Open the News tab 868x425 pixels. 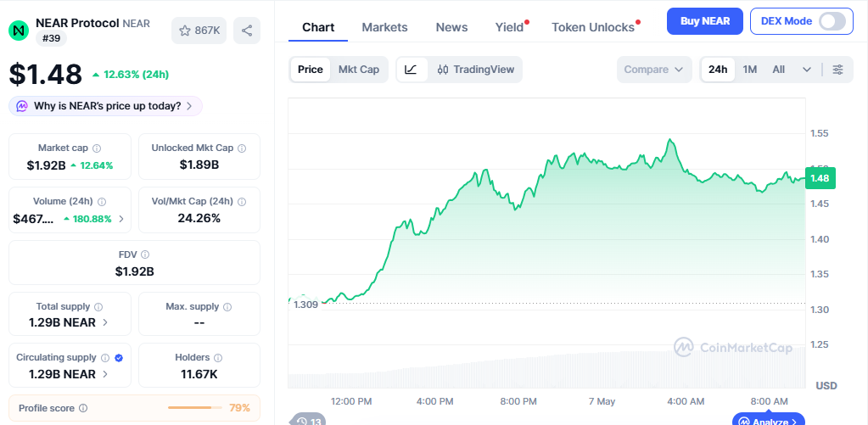(x=451, y=27)
